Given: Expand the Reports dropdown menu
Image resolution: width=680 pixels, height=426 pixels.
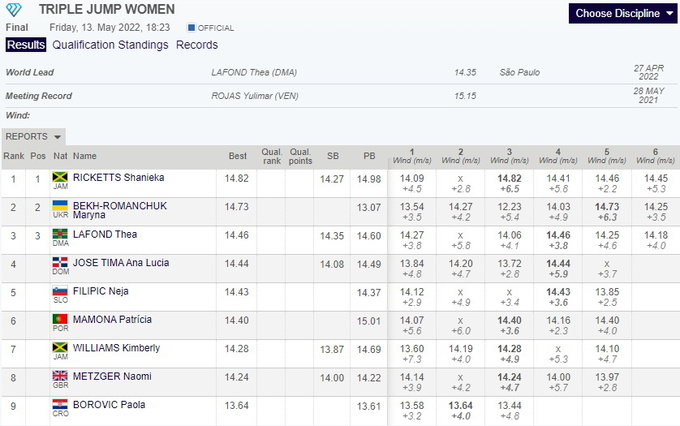Looking at the screenshot, I should click(35, 136).
